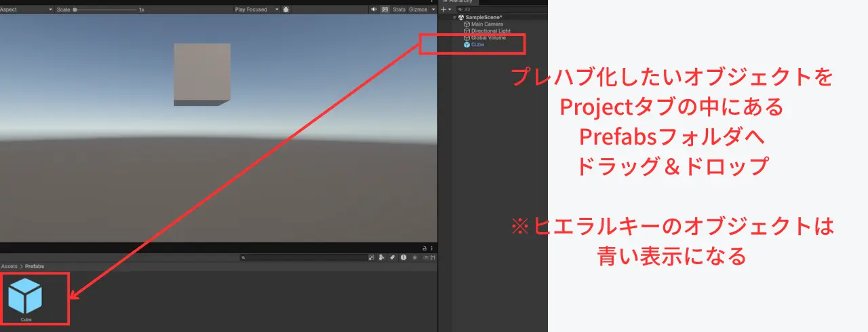Screen dimensions: 868x332
Task: Click the frame debugger bug icon
Action: pyautogui.click(x=286, y=10)
